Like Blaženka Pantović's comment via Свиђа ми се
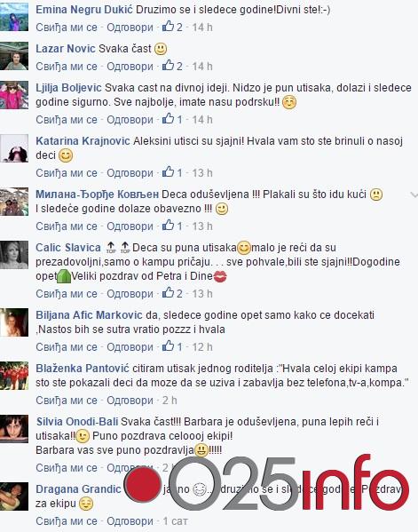Image resolution: width=418 pixels, height=532 pixels. click(x=67, y=401)
